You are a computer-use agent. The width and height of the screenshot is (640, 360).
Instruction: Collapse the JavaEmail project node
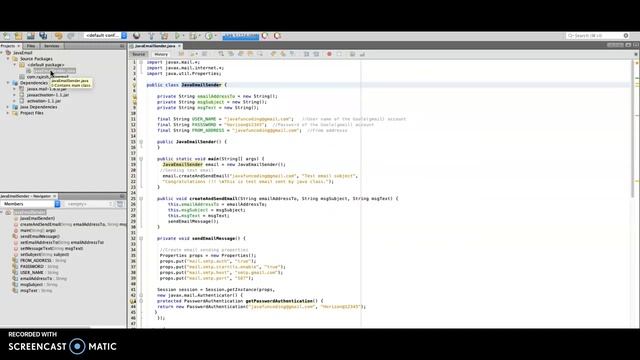(2, 53)
